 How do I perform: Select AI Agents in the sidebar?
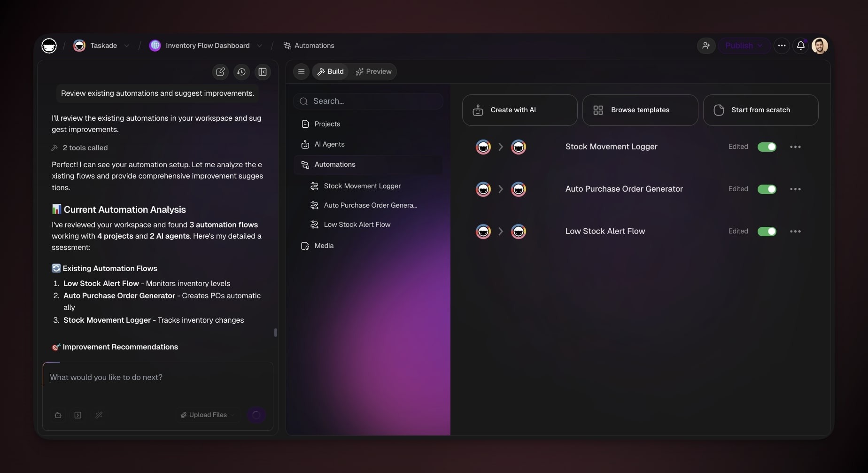pyautogui.click(x=329, y=144)
